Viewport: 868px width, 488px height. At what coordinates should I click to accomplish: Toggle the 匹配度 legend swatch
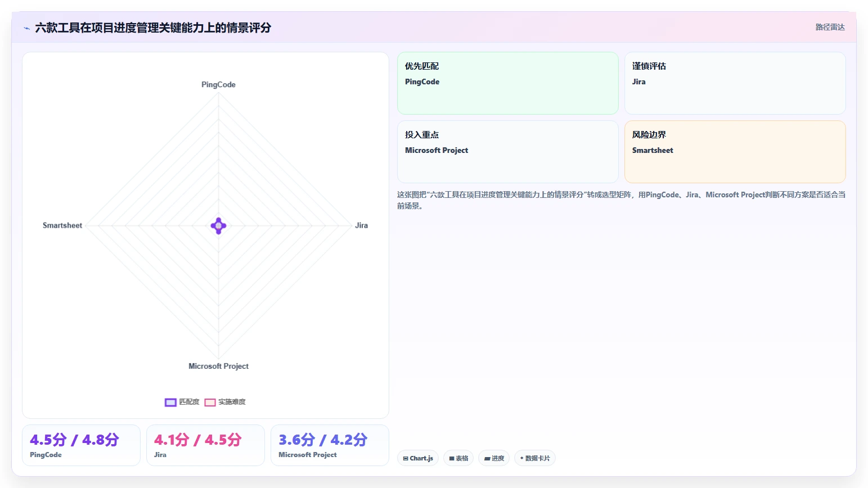click(170, 402)
